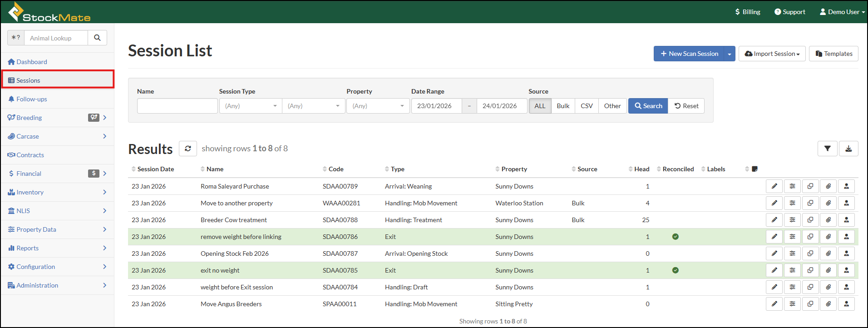Viewport: 868px width, 328px height.
Task: Sort by Reconciled column
Action: click(675, 169)
